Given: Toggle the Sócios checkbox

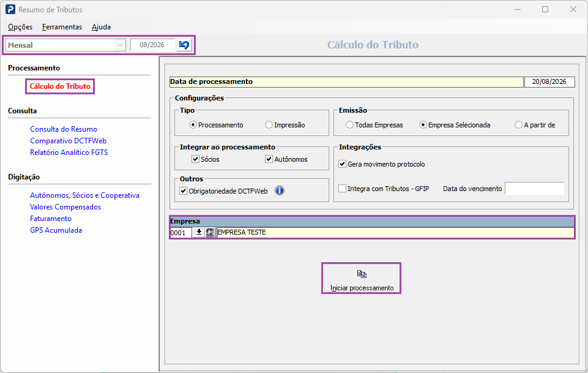Looking at the screenshot, I should point(195,159).
